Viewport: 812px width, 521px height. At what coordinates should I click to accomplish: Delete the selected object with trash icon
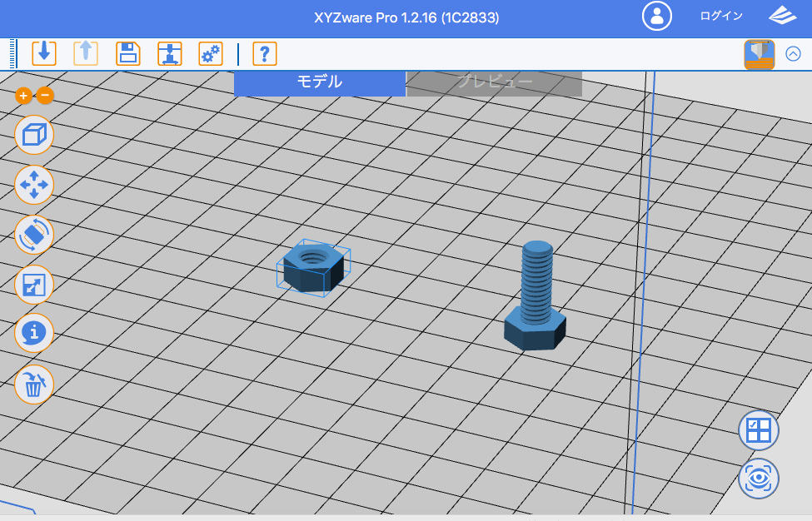[x=34, y=385]
